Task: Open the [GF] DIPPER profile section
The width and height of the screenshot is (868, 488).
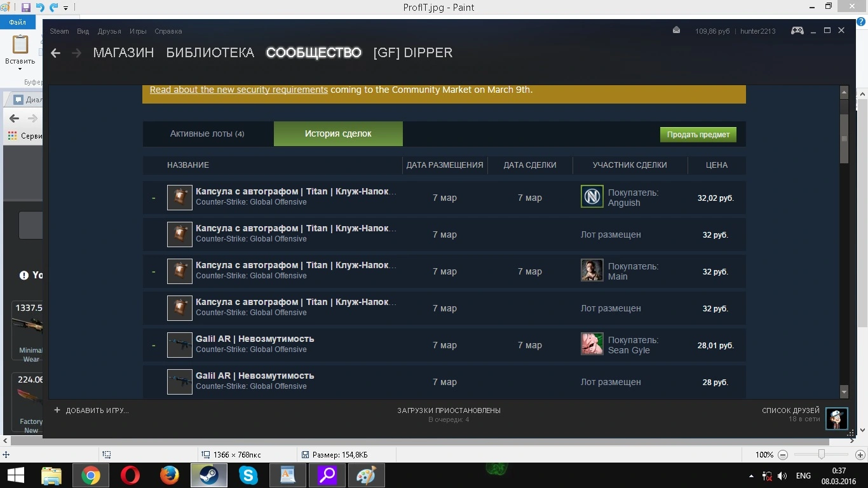Action: click(x=413, y=53)
